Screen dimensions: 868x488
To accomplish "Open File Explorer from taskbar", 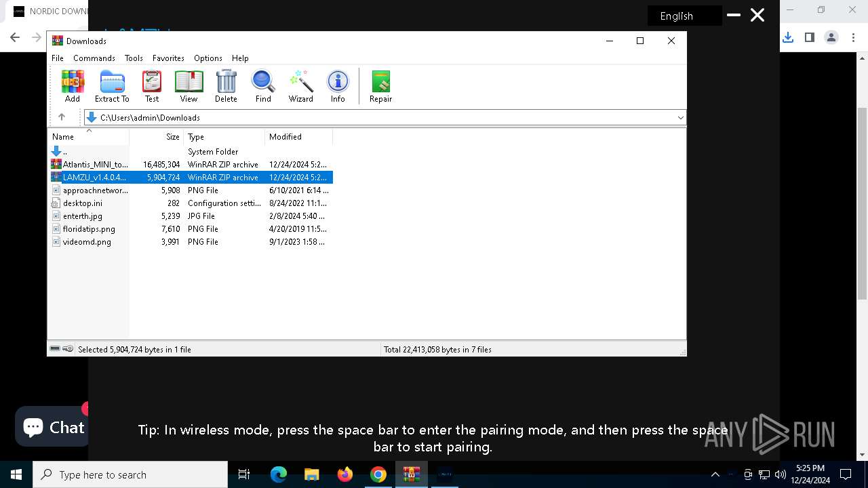I will (x=311, y=474).
